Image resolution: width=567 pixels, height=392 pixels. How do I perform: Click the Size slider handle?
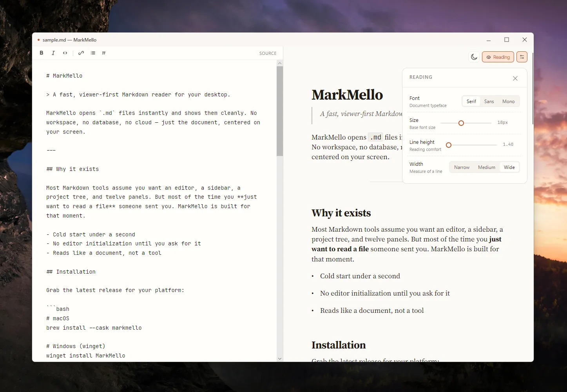[x=461, y=123]
